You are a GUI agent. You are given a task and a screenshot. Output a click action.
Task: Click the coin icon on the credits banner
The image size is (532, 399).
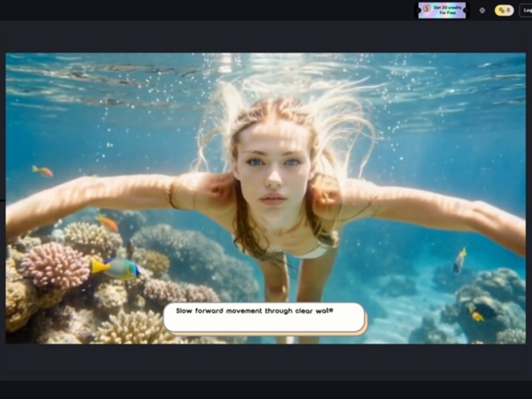[x=426, y=8]
